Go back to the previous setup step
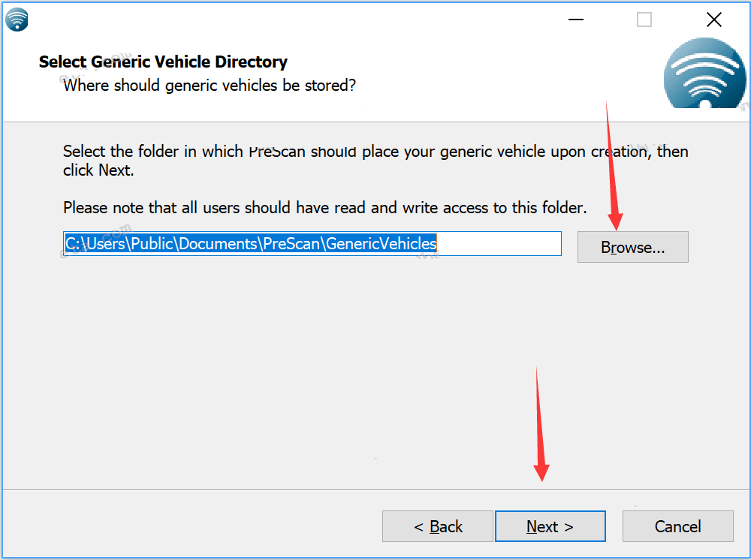 click(438, 526)
